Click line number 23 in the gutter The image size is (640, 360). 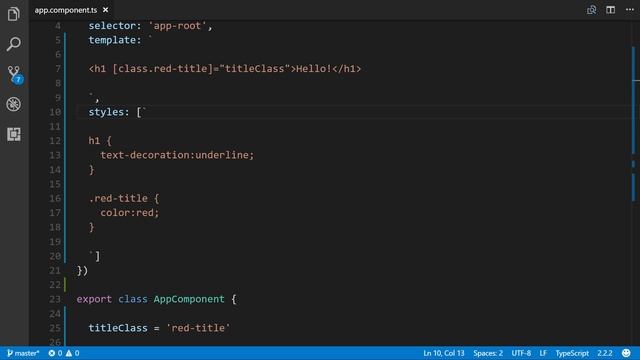click(x=55, y=299)
